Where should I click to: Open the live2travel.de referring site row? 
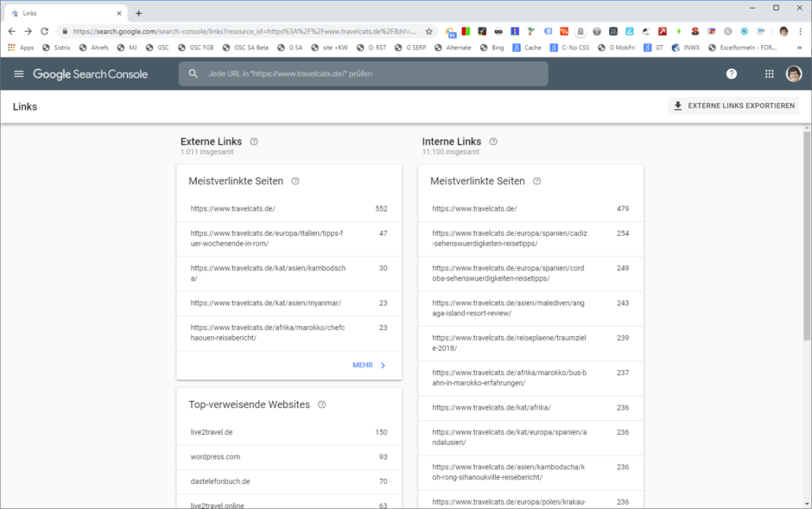coord(289,432)
